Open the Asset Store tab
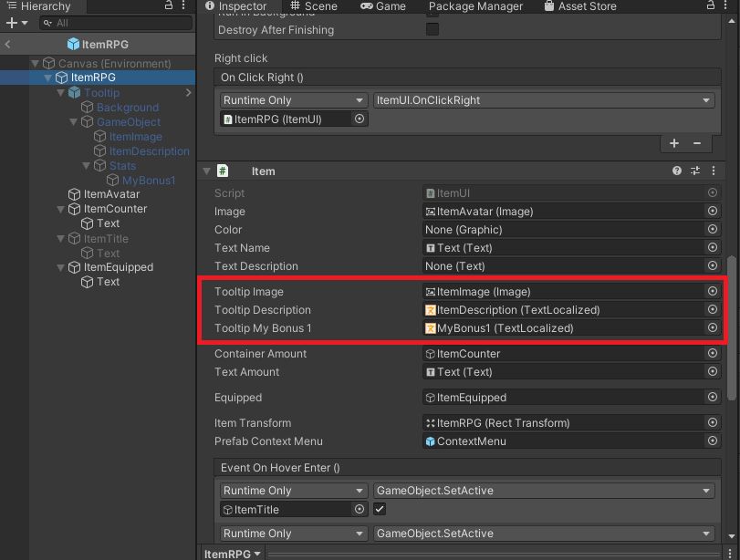This screenshot has width=740, height=560. [580, 6]
